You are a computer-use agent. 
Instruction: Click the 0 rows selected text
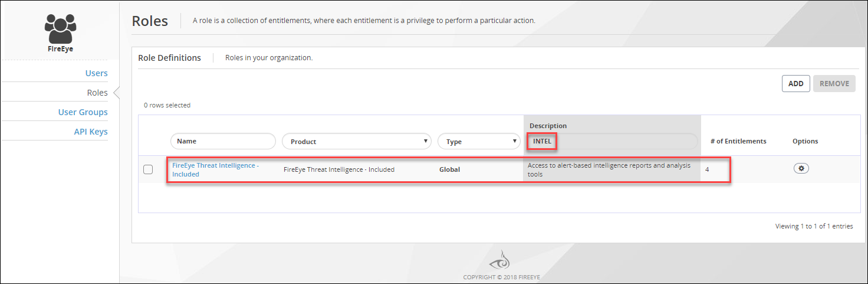(x=167, y=105)
